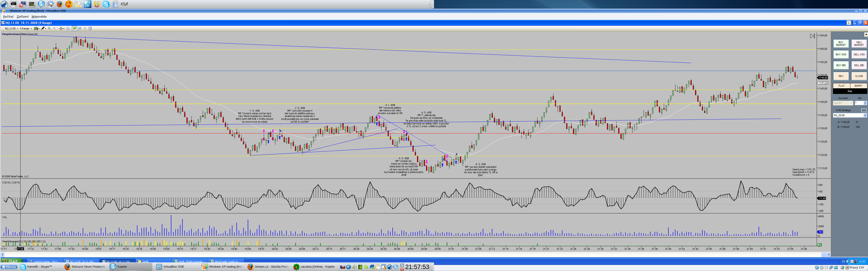868x271 pixels.
Task: Open the Zařízení menu
Action: (23, 16)
